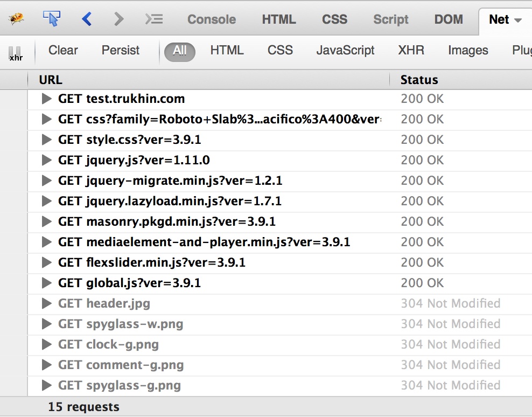This screenshot has width=532, height=417.
Task: Sort by the Status column header
Action: pyautogui.click(x=419, y=80)
